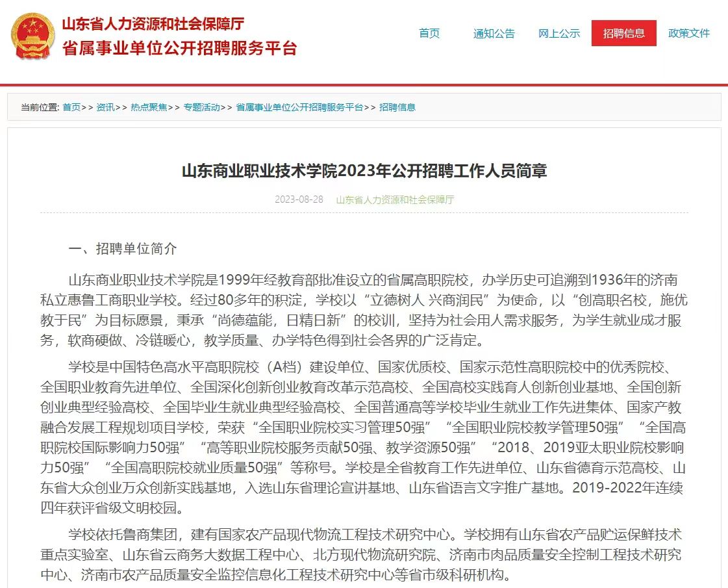This screenshot has height=588, width=728.
Task: Click the article title 山东商业职业技术学院2023年公开招聘工作人员简章
Action: [x=364, y=171]
